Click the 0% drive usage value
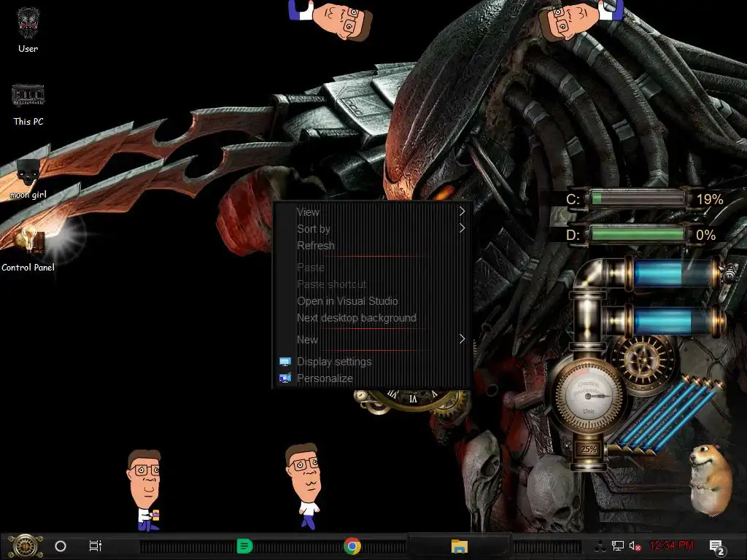 pyautogui.click(x=705, y=235)
